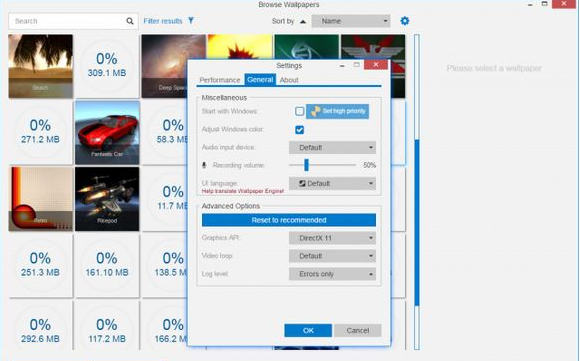Image resolution: width=580 pixels, height=361 pixels.
Task: Open the Video loop dropdown
Action: click(332, 256)
